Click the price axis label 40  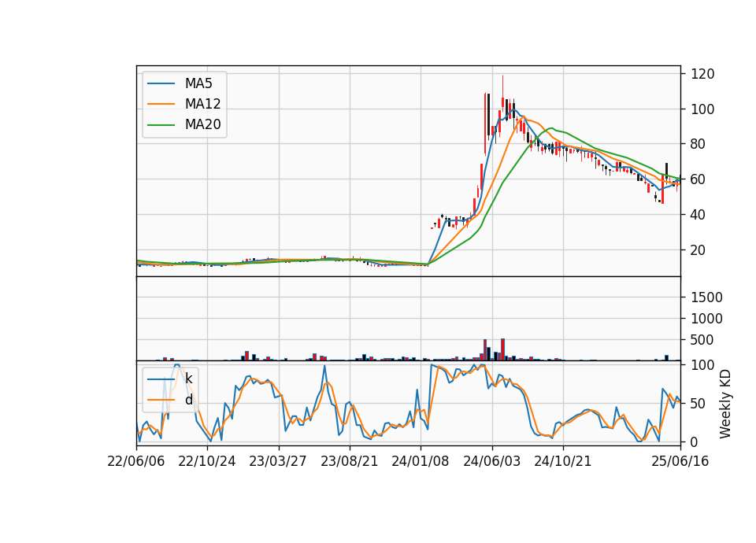pos(699,215)
